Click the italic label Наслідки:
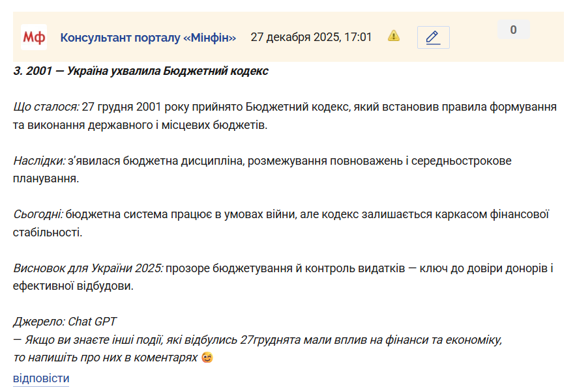Screen dimensions: 575x392 [x=39, y=160]
